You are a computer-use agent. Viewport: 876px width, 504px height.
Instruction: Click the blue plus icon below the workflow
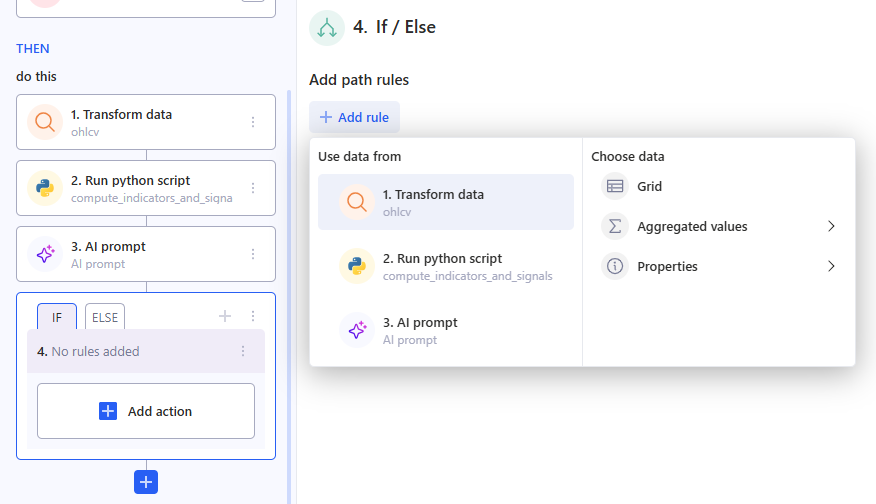[146, 482]
